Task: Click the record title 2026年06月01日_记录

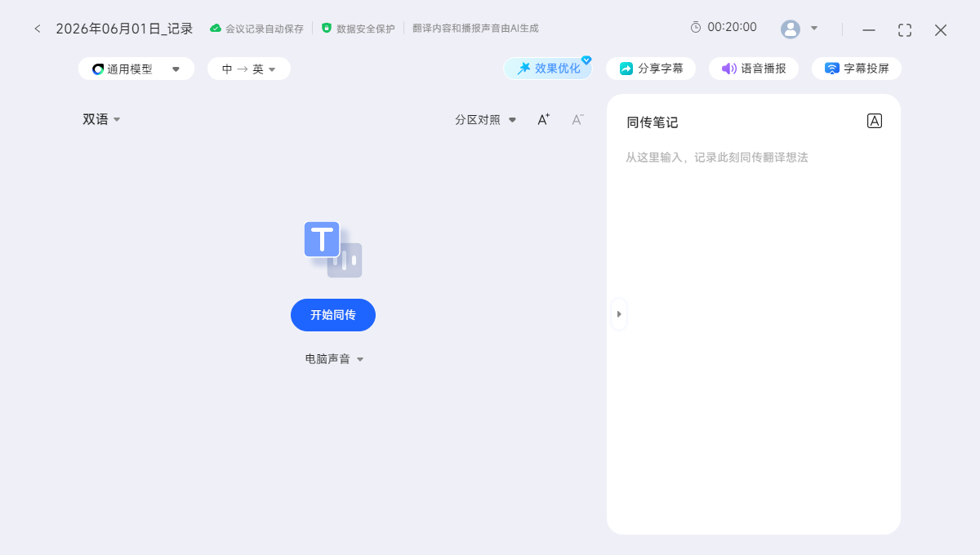Action: click(124, 29)
